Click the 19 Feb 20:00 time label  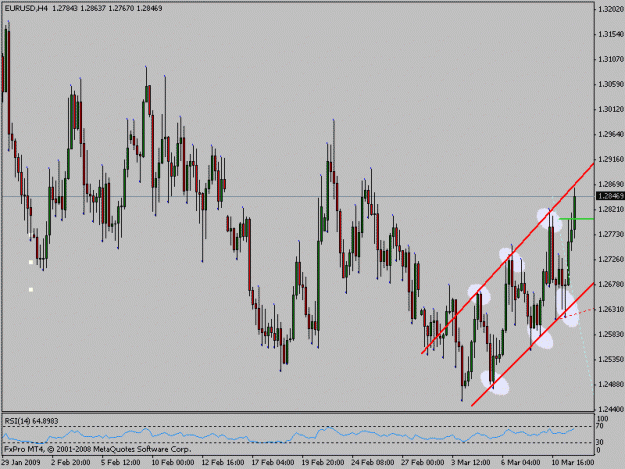(x=323, y=463)
